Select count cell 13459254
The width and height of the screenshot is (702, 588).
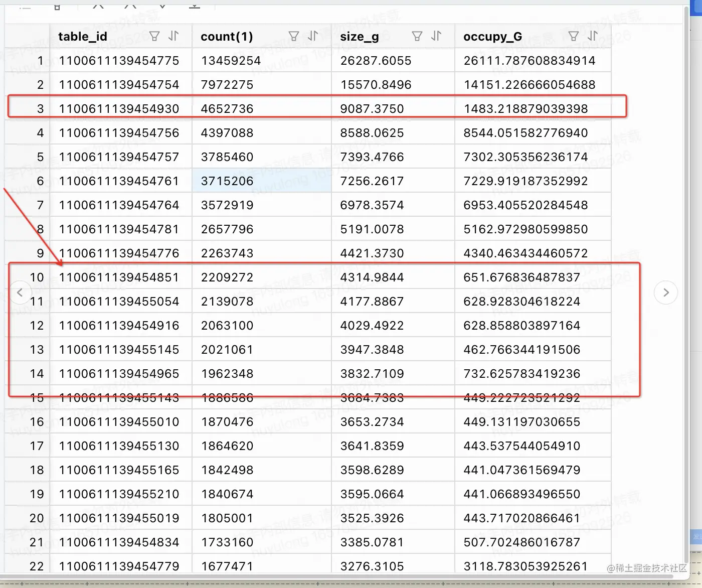262,61
